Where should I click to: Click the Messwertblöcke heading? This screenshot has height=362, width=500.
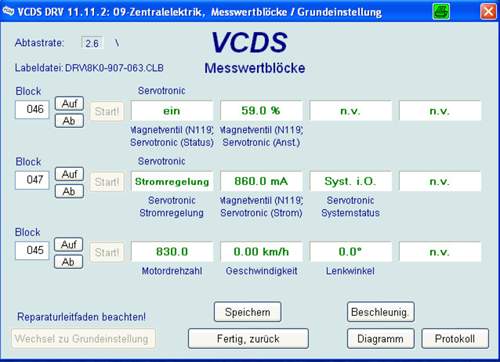click(x=255, y=68)
